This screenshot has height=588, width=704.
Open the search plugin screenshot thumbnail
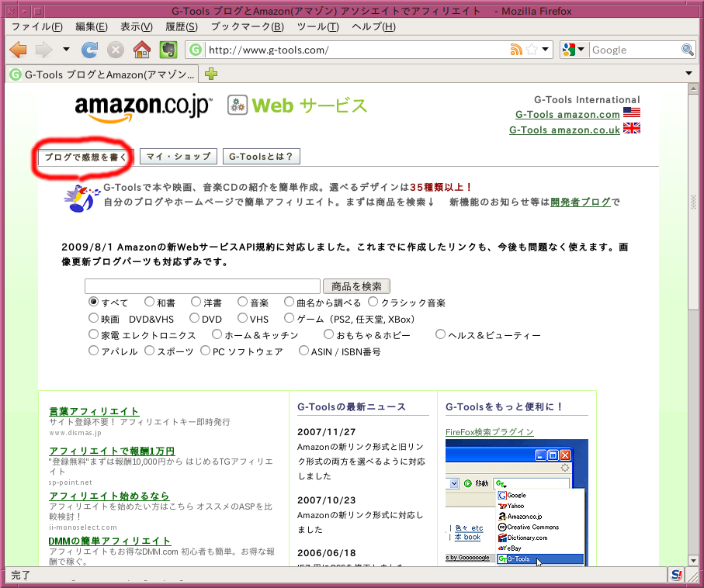click(516, 502)
